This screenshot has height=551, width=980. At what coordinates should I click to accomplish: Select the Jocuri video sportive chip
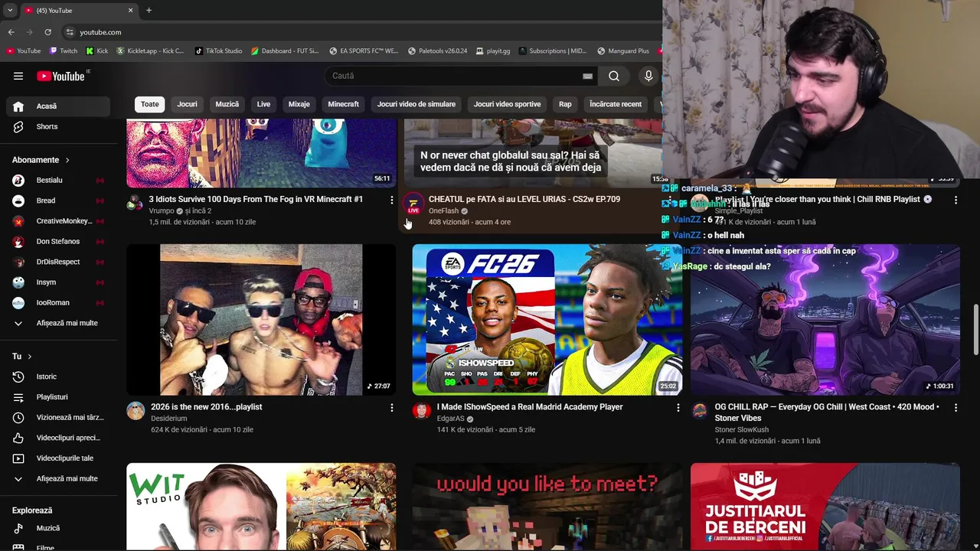click(x=507, y=104)
